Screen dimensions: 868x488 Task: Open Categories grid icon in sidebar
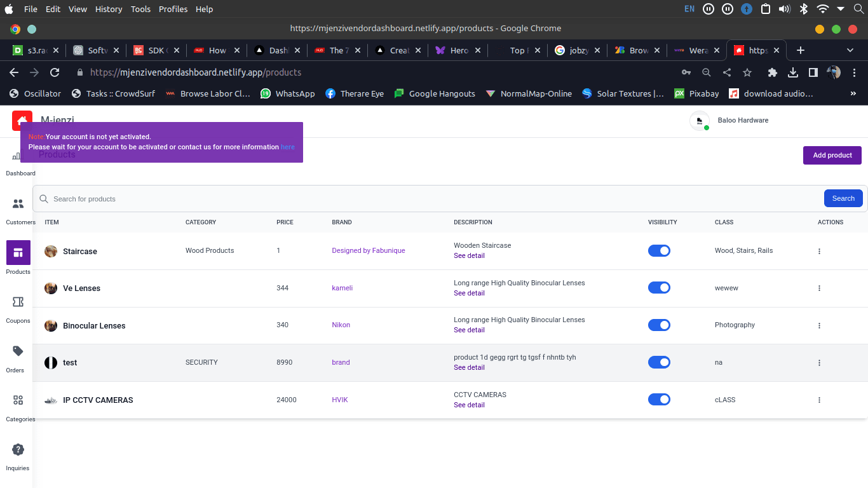(x=18, y=400)
